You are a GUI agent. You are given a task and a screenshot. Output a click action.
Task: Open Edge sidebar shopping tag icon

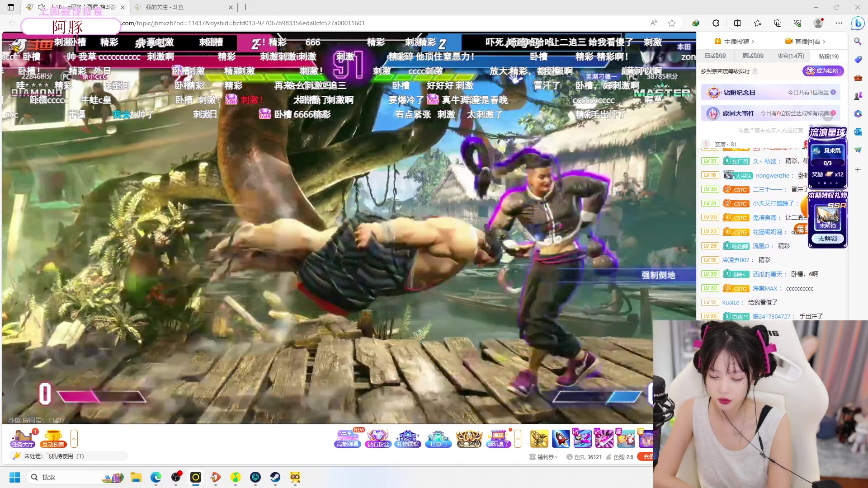tap(858, 60)
